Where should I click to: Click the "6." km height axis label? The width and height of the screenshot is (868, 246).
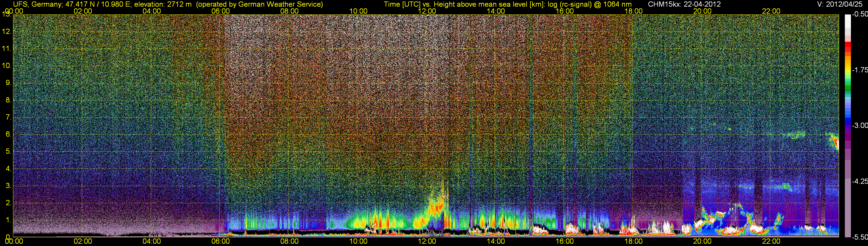[8, 135]
